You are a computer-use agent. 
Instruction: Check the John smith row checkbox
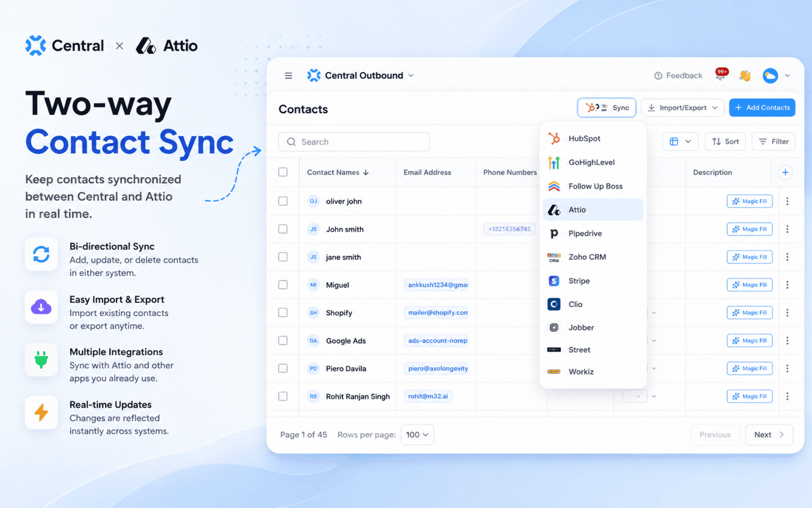283,229
